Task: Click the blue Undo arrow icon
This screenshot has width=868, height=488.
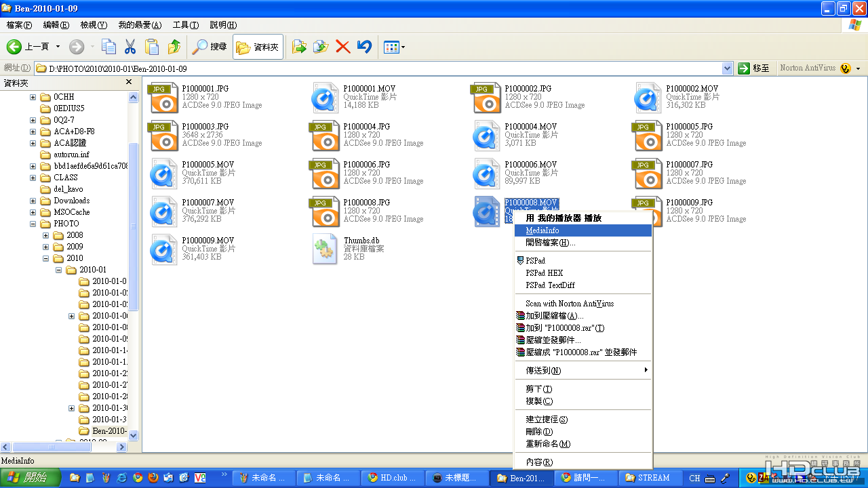Action: coord(364,47)
